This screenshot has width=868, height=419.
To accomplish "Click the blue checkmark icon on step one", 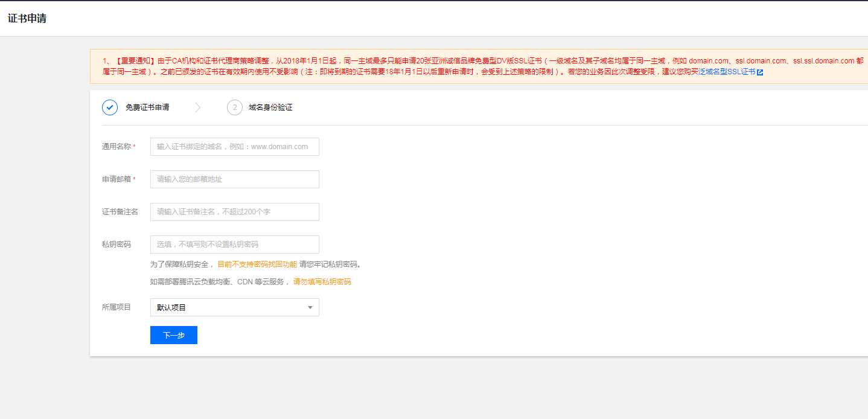I will [x=110, y=107].
